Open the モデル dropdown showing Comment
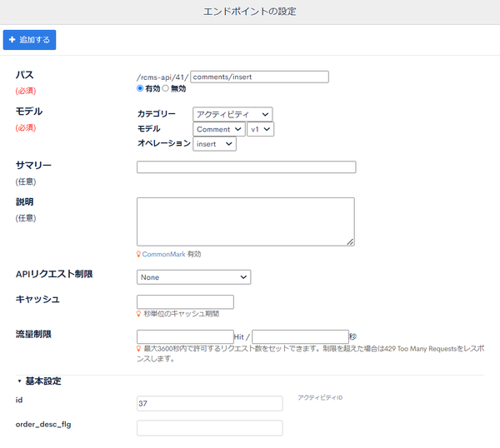Screen dimensions: 500x448 coord(218,129)
